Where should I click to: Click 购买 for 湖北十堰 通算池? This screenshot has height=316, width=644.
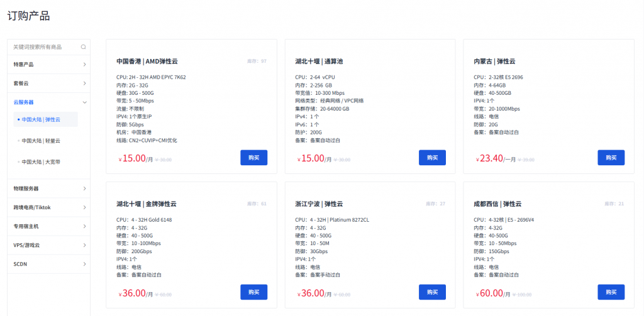pyautogui.click(x=433, y=158)
